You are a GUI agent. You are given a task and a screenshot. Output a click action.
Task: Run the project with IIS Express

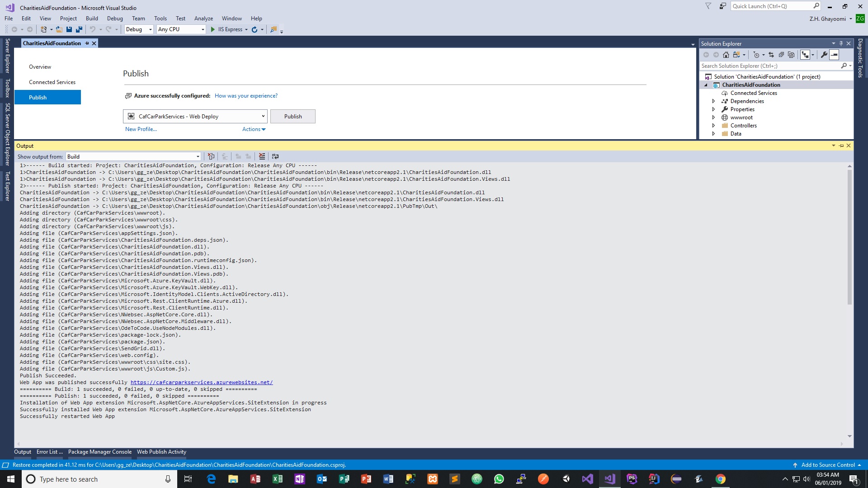228,29
